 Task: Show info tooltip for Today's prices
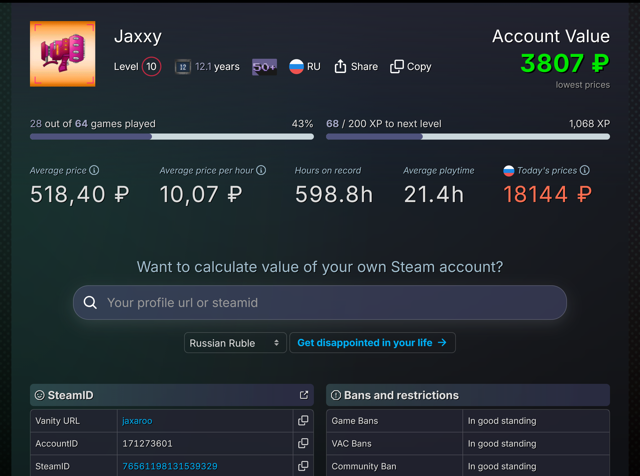tap(585, 170)
